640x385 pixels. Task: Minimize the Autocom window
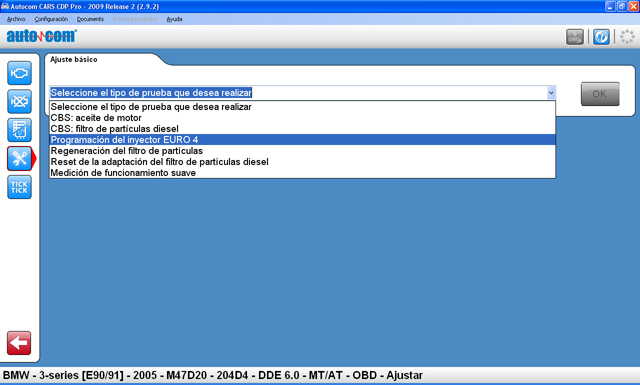click(610, 6)
